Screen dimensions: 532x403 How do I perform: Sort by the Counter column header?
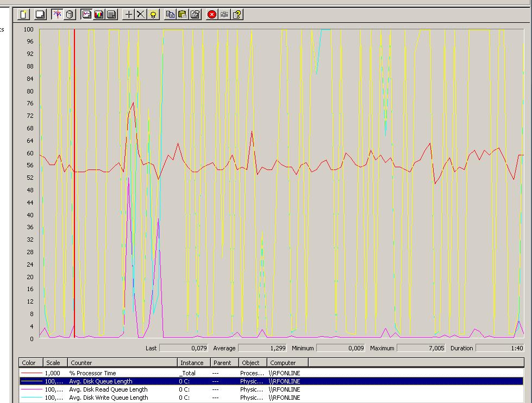(123, 363)
